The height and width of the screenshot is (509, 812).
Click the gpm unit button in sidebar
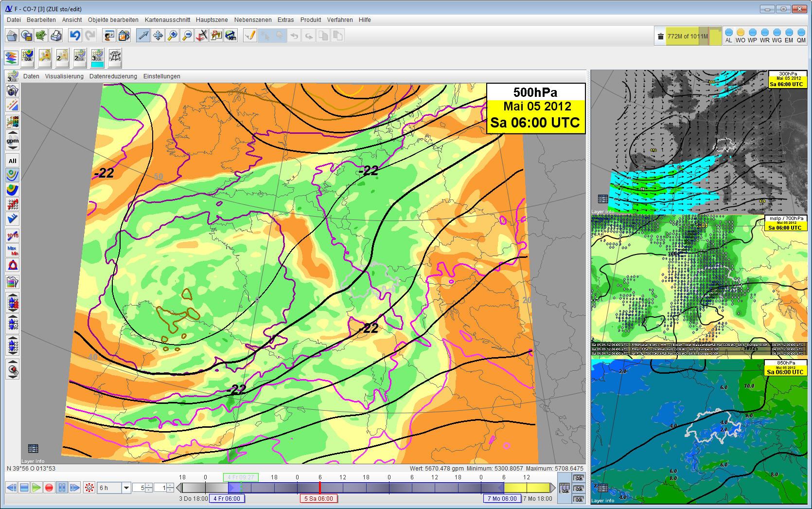(13, 141)
